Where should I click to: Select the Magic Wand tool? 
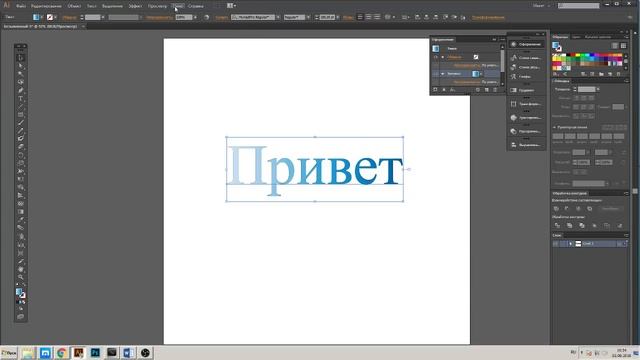pos(21,74)
